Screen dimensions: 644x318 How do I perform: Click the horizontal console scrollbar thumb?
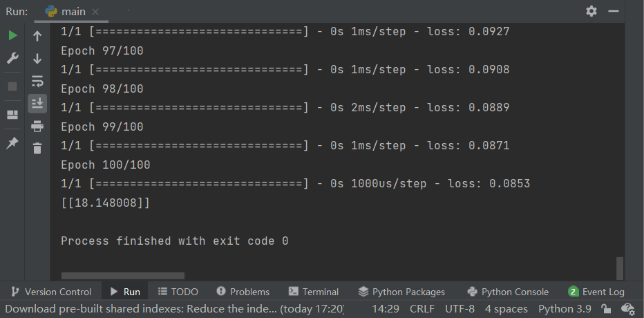tap(122, 276)
